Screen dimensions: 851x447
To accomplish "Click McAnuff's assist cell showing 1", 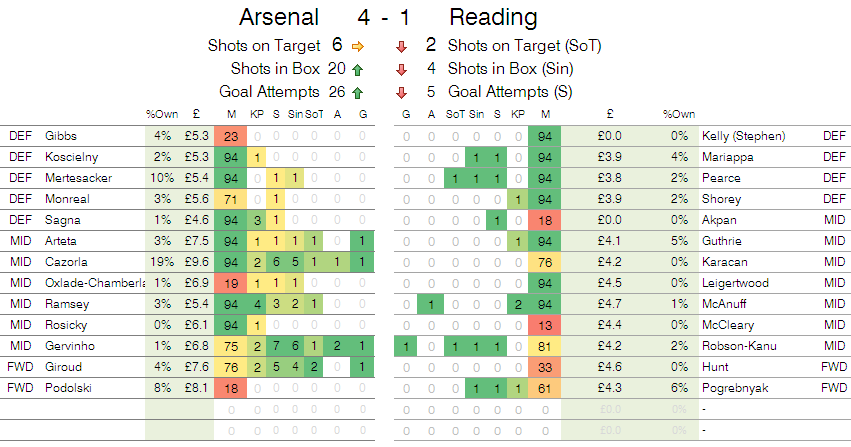I will click(x=431, y=304).
